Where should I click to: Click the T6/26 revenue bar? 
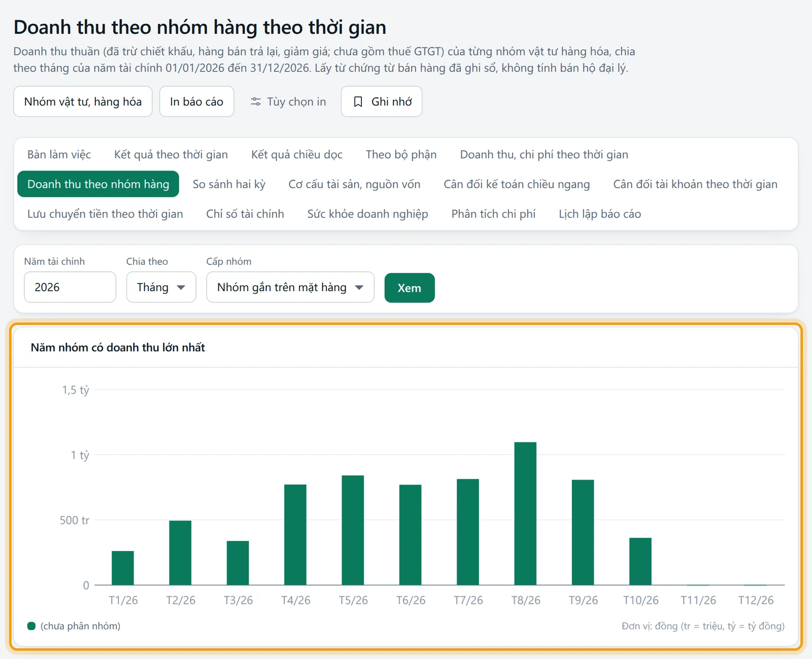[411, 535]
